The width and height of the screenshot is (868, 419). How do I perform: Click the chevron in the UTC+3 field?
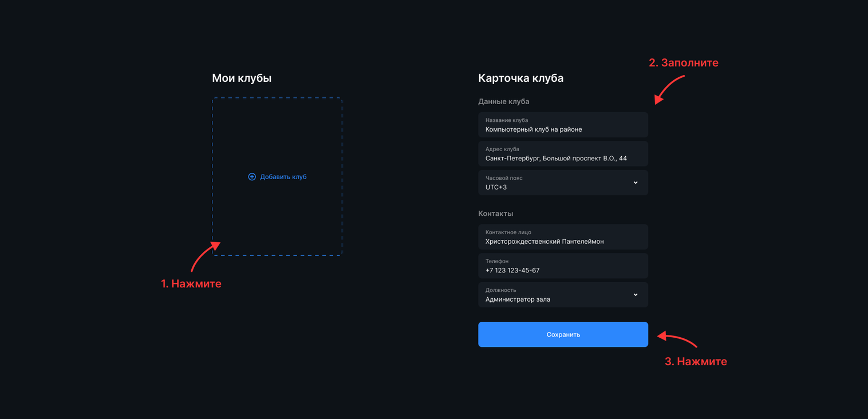[x=636, y=183]
